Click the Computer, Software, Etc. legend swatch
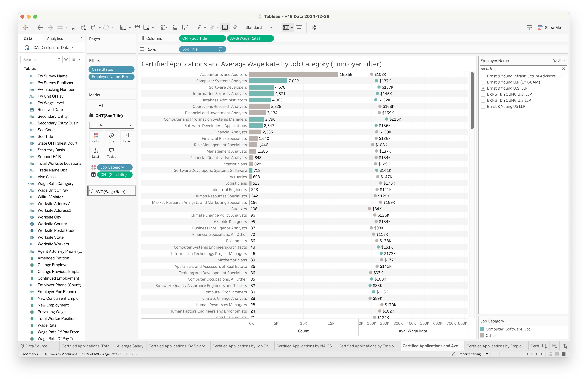This screenshot has height=381, width=588. coord(482,329)
